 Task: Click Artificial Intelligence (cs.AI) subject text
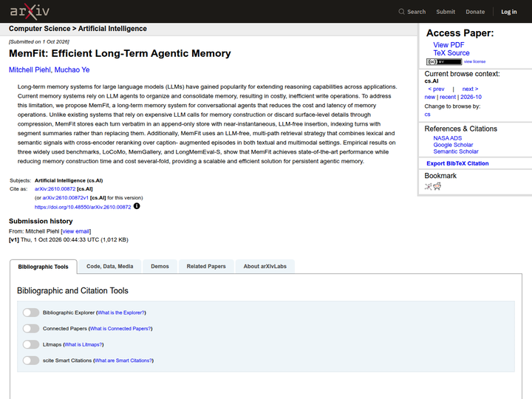point(69,180)
